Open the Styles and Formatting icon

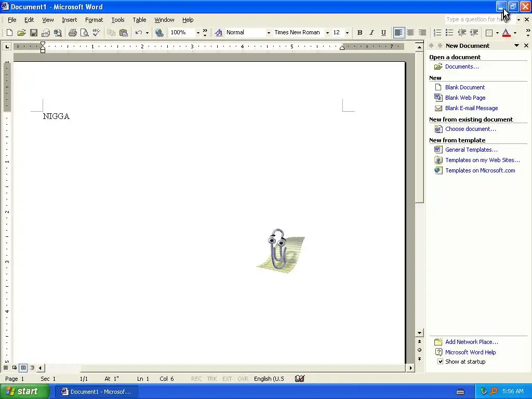click(219, 33)
